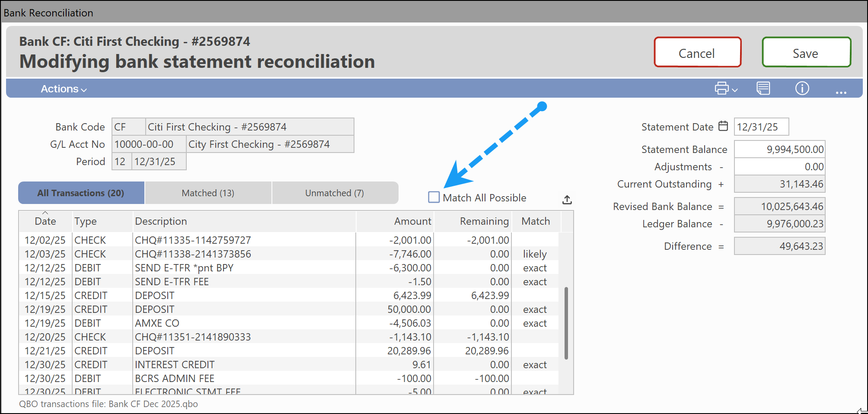Select row CHQ#11351-2141890333

click(289, 337)
